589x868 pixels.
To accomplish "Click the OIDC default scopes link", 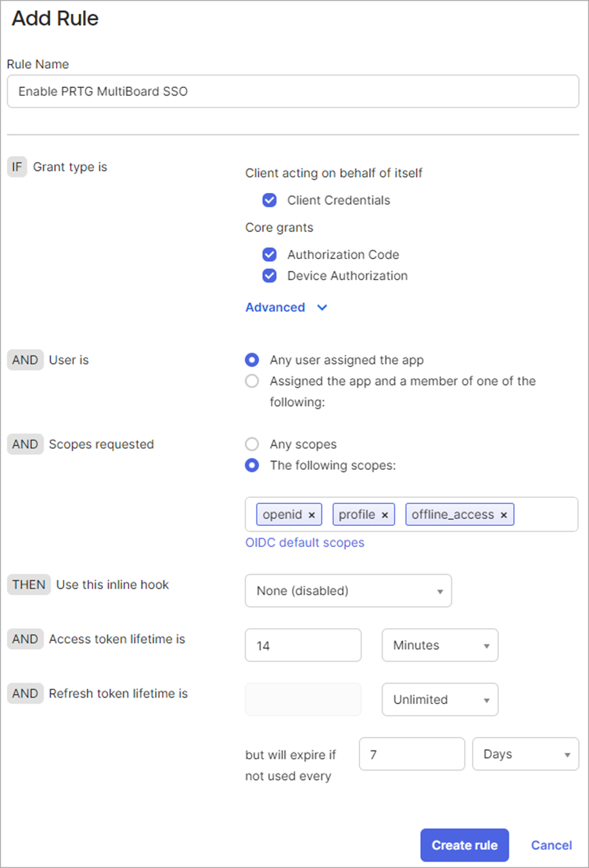I will coord(305,543).
